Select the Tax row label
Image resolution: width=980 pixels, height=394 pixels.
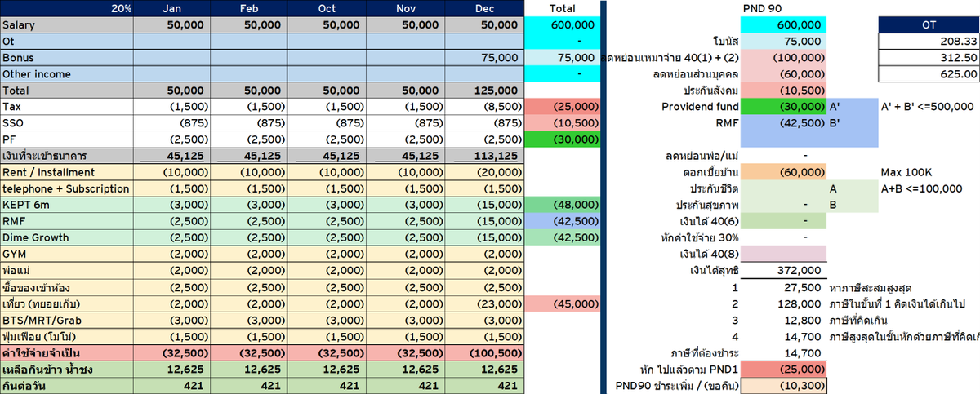67,107
